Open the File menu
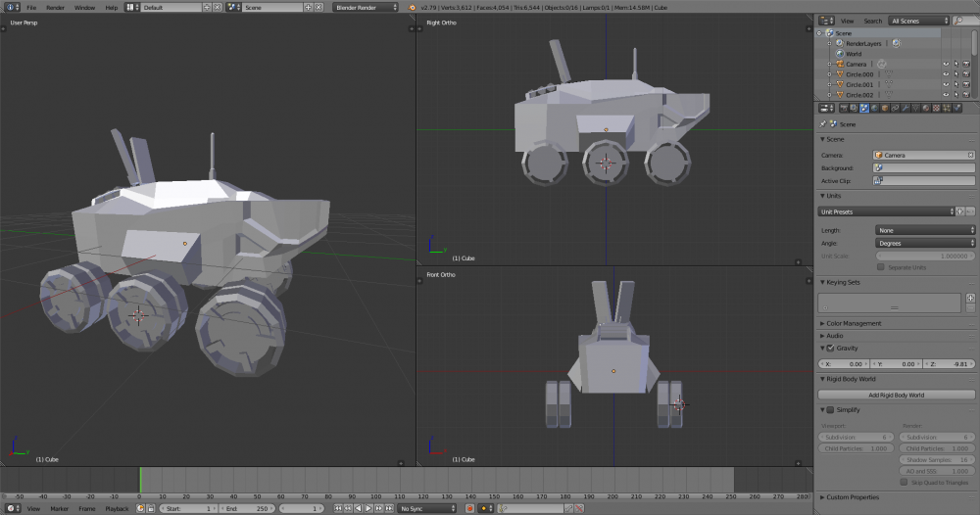 [x=31, y=8]
